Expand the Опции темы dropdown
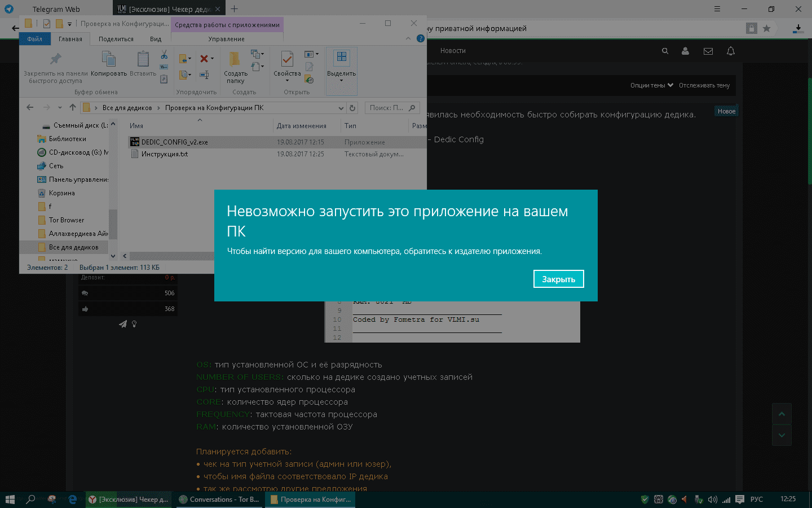 651,85
